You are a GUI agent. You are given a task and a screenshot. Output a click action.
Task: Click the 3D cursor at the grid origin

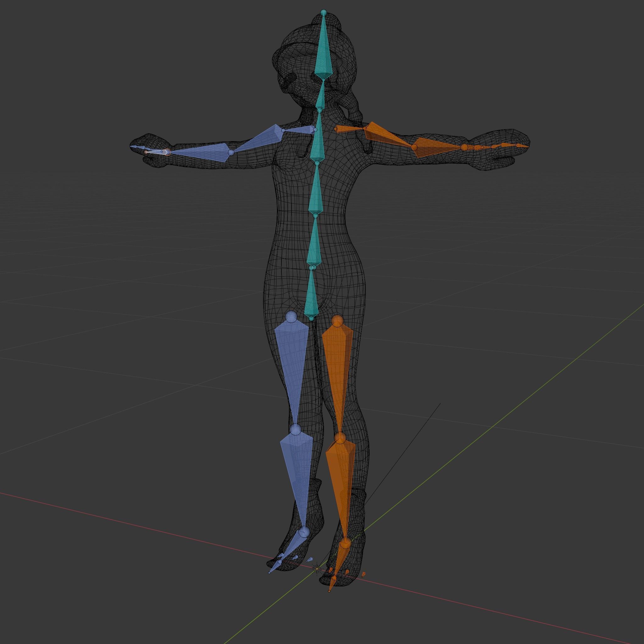(x=316, y=568)
